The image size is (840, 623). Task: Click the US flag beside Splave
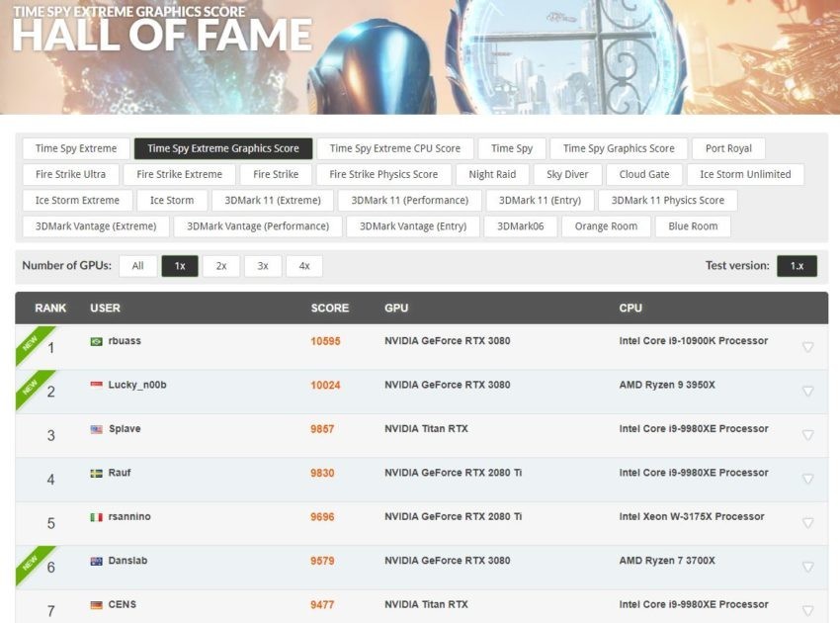[96, 429]
